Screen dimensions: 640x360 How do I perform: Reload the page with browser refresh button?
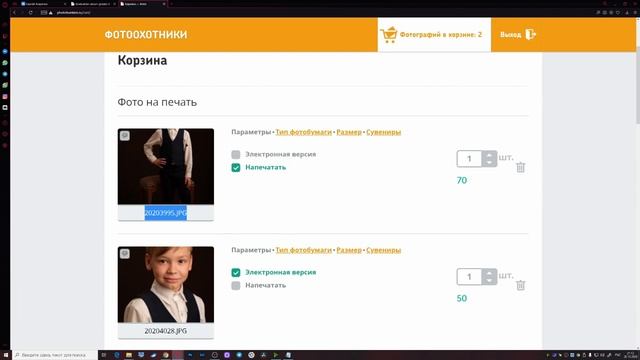coord(31,13)
